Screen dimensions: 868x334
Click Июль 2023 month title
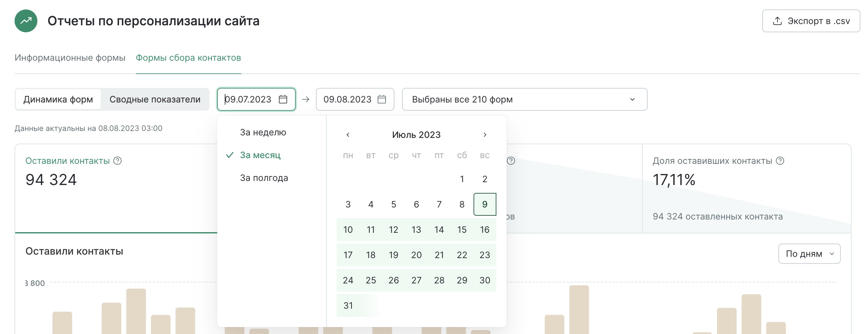tap(416, 135)
